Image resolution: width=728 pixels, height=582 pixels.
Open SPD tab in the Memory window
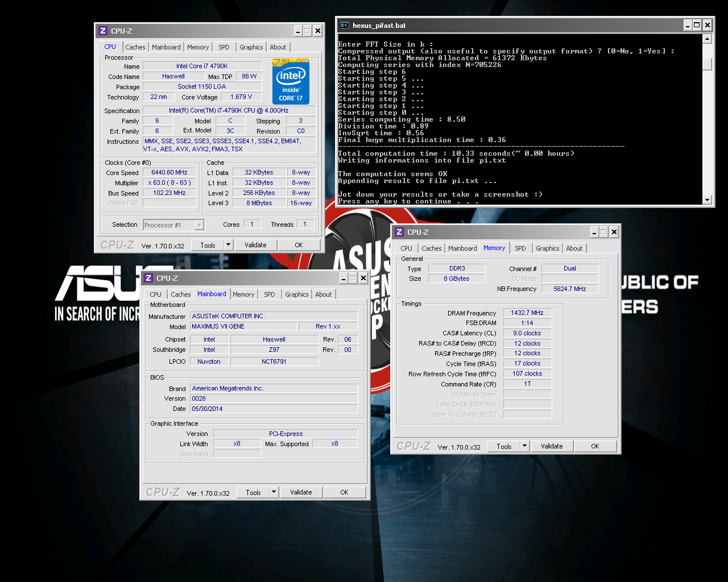(520, 248)
